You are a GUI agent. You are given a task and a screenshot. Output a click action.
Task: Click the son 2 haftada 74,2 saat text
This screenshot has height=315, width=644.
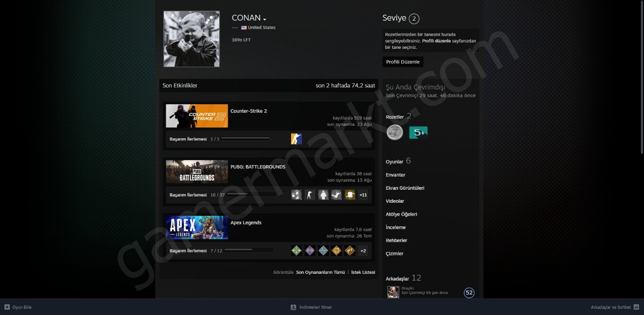point(345,85)
